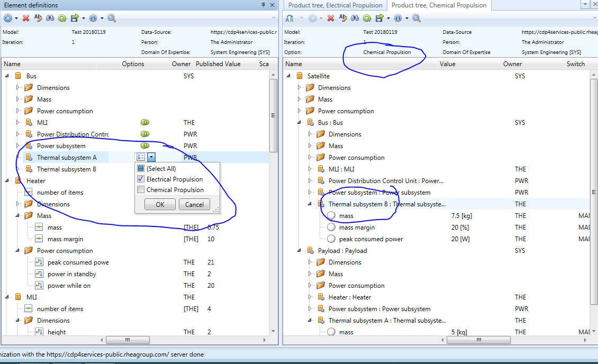Pin the Element definitions panel
598x364 pixels.
click(x=263, y=5)
